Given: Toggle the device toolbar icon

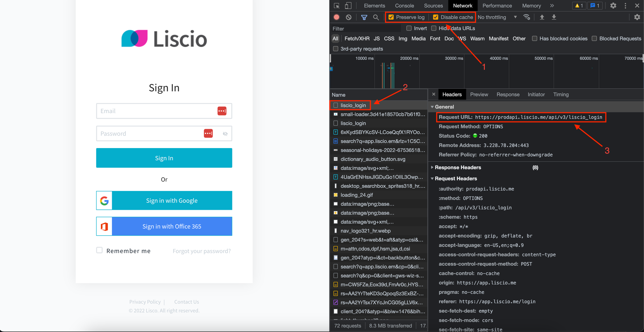Looking at the screenshot, I should [x=348, y=6].
